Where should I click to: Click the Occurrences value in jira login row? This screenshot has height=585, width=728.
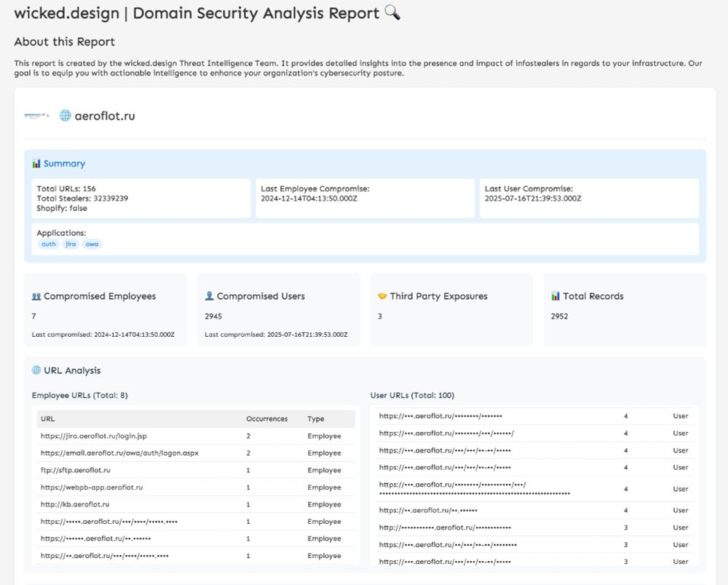coord(248,436)
